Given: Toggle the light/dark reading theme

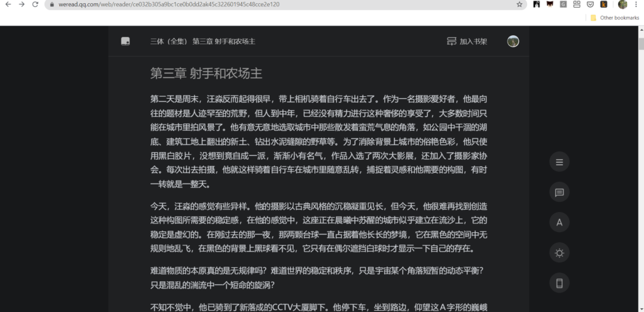Looking at the screenshot, I should coord(559,253).
